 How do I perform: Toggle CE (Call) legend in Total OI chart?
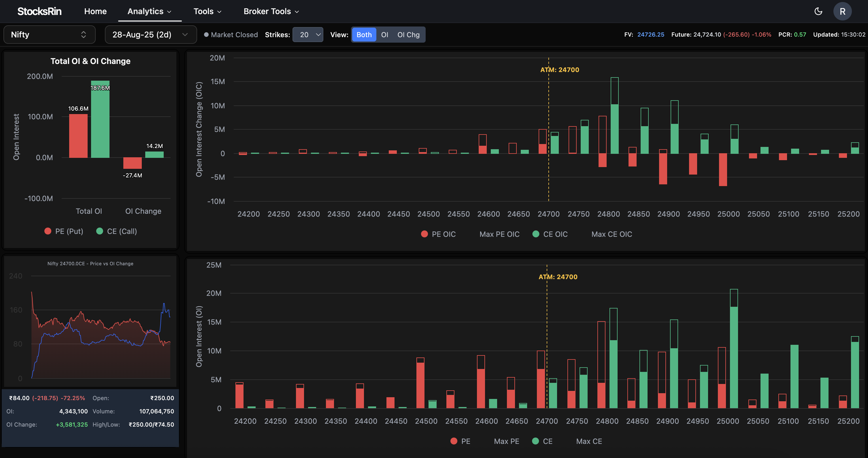tap(117, 231)
